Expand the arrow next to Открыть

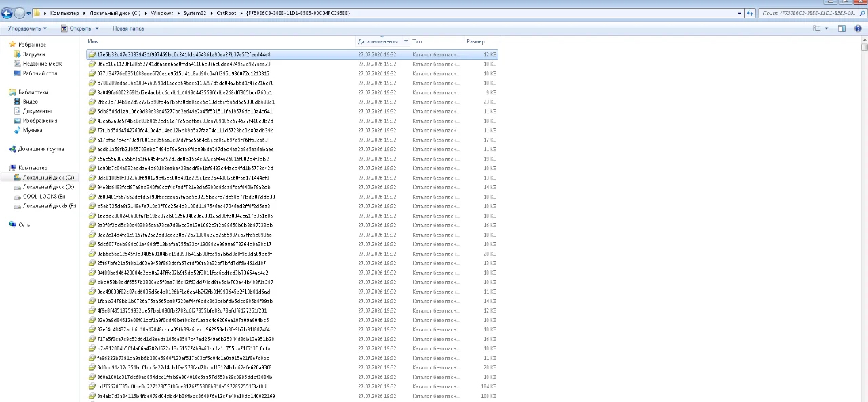(x=97, y=28)
